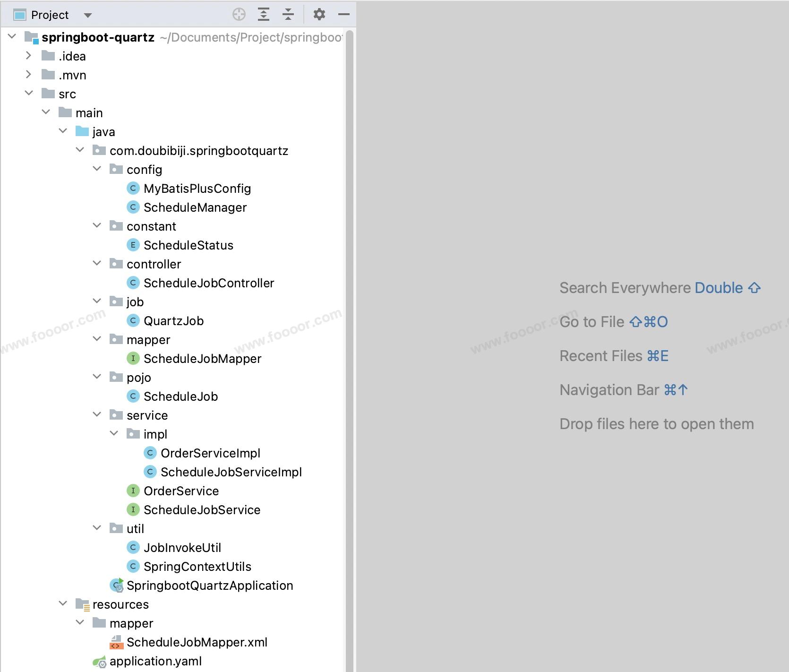Screen dimensions: 789x672
Task: Open the application.yaml file
Action: [x=155, y=661]
